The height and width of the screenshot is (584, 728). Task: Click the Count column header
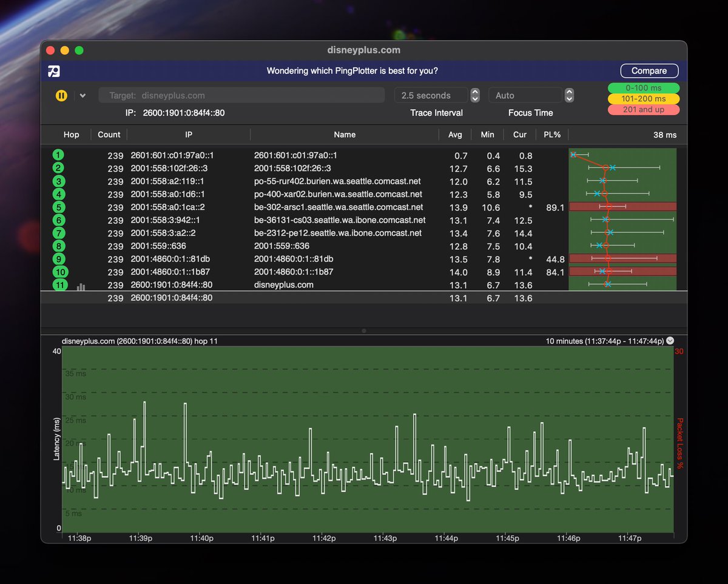(109, 135)
